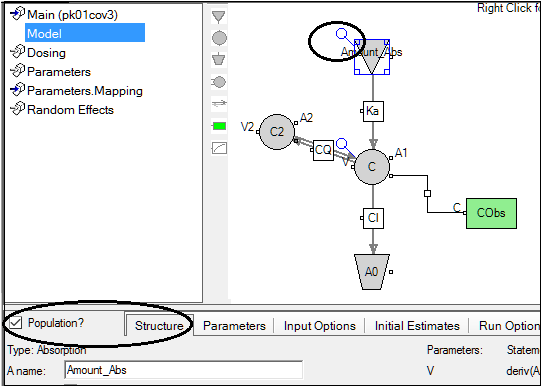Select Parameters in setup list

coord(59,72)
